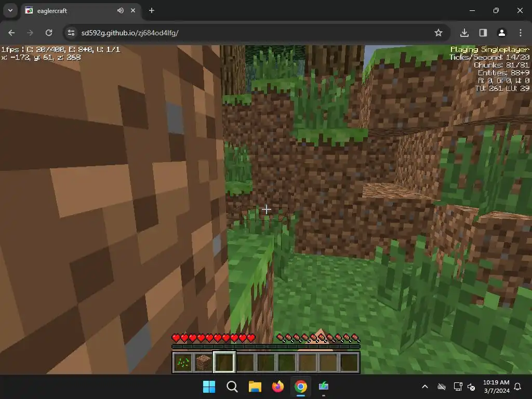This screenshot has width=532, height=399.
Task: Go back to the previous page
Action: click(x=11, y=33)
